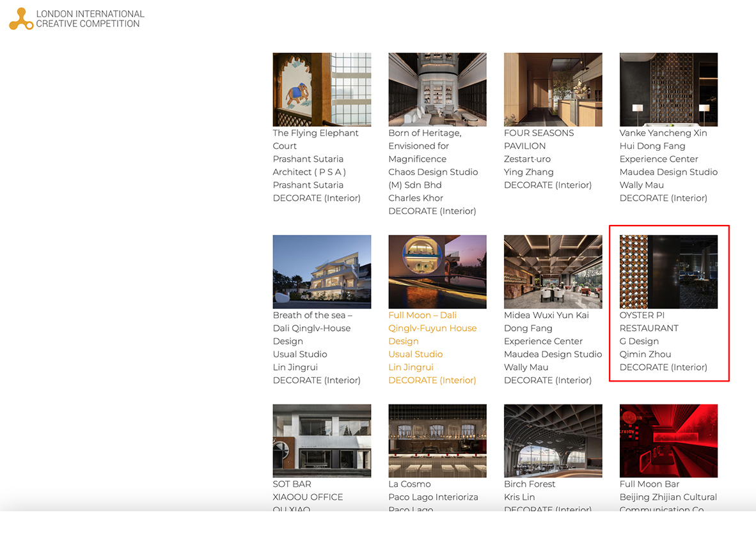Open the "Full Moon Bar" title link
Screen dimensions: 756x533
pyautogui.click(x=649, y=484)
